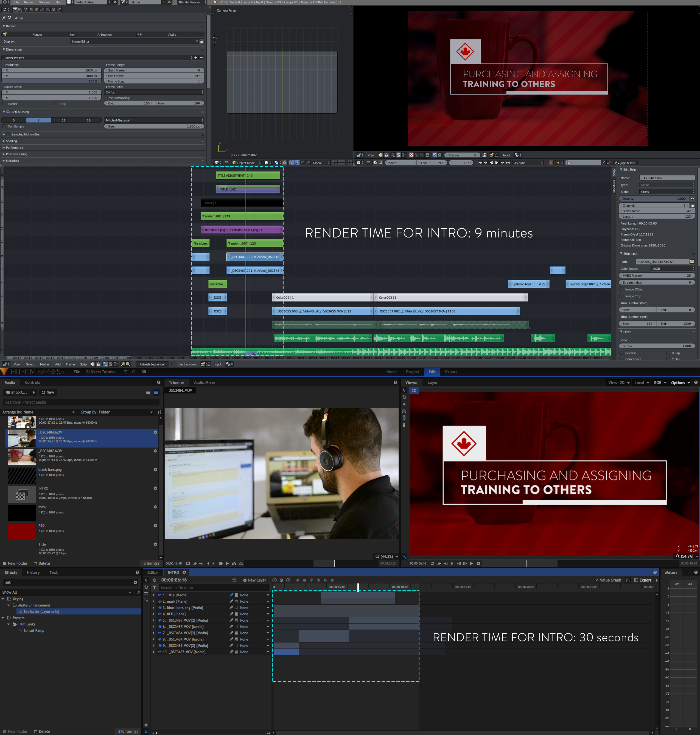Open the Controls tab next to Media
Viewport: 700px width, 735px height.
pyautogui.click(x=32, y=382)
